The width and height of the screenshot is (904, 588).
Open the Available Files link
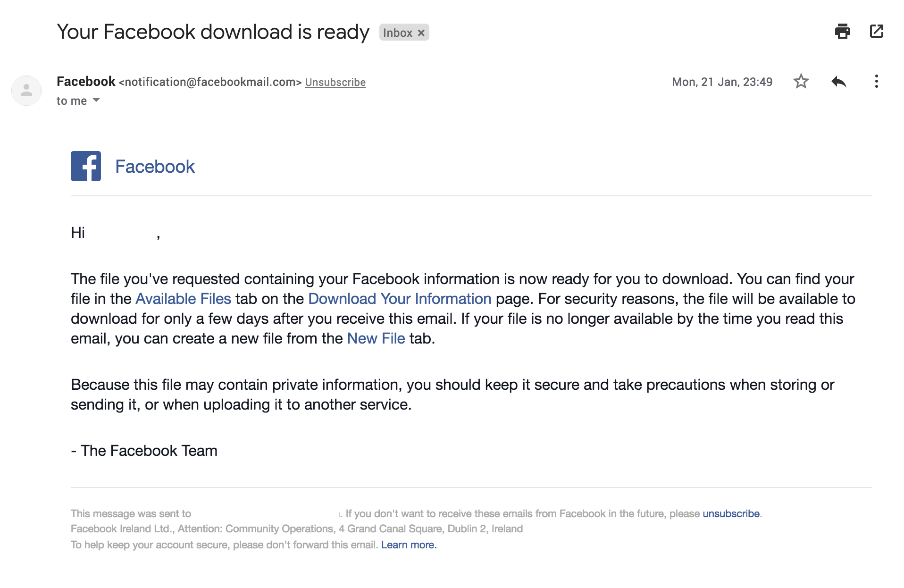pyautogui.click(x=184, y=299)
